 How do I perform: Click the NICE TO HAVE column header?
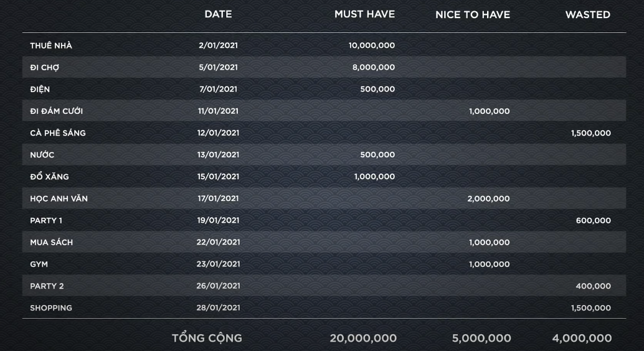pos(473,15)
